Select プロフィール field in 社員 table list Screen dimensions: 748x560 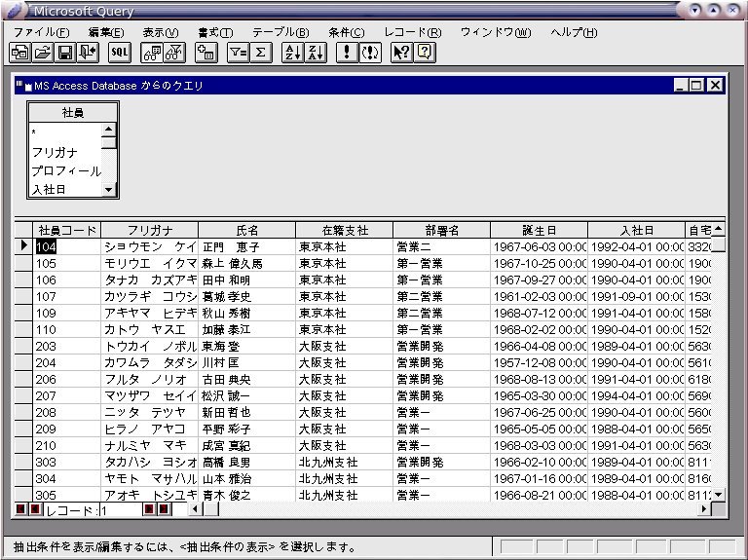pyautogui.click(x=66, y=170)
